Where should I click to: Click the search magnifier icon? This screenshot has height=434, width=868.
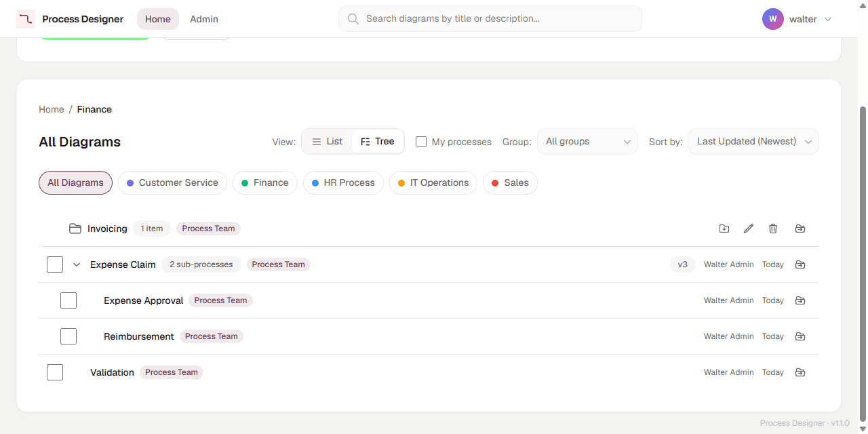353,19
